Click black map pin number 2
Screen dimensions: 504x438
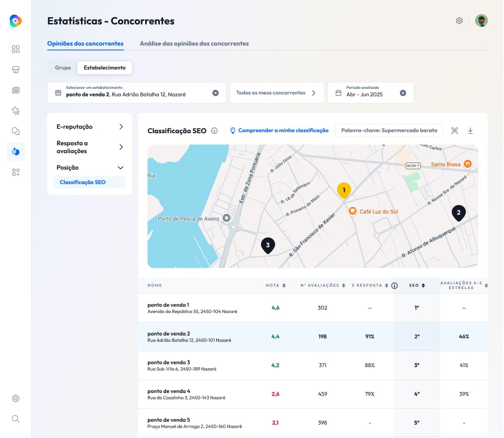pyautogui.click(x=459, y=213)
